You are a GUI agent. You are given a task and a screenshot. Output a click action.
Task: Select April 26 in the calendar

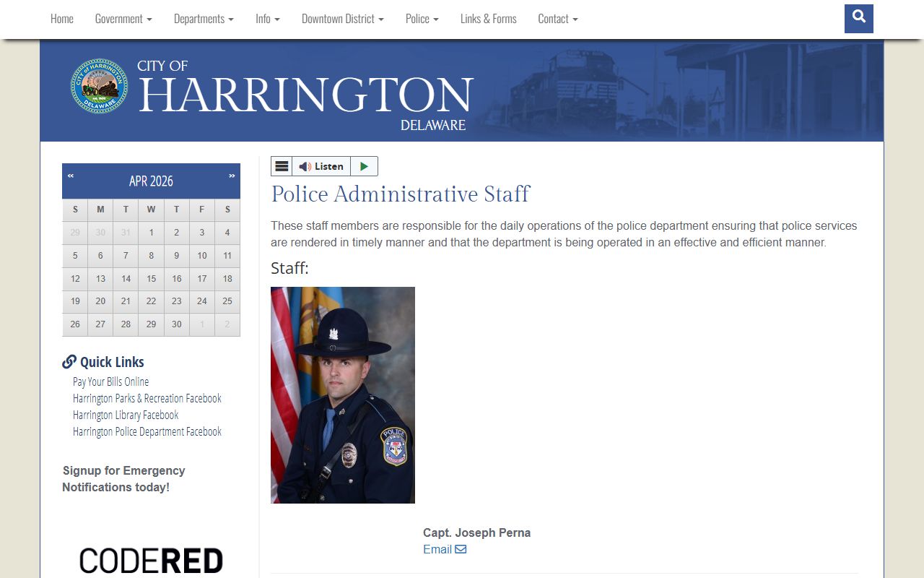point(75,324)
